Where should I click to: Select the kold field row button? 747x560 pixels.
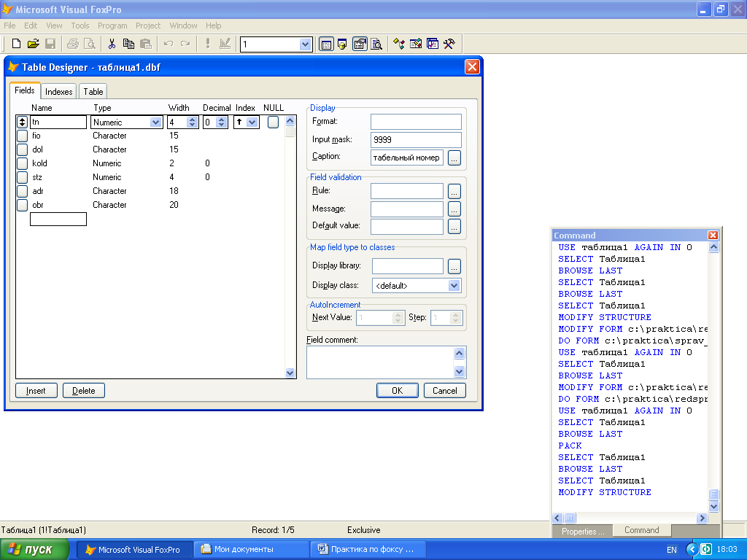(22, 163)
